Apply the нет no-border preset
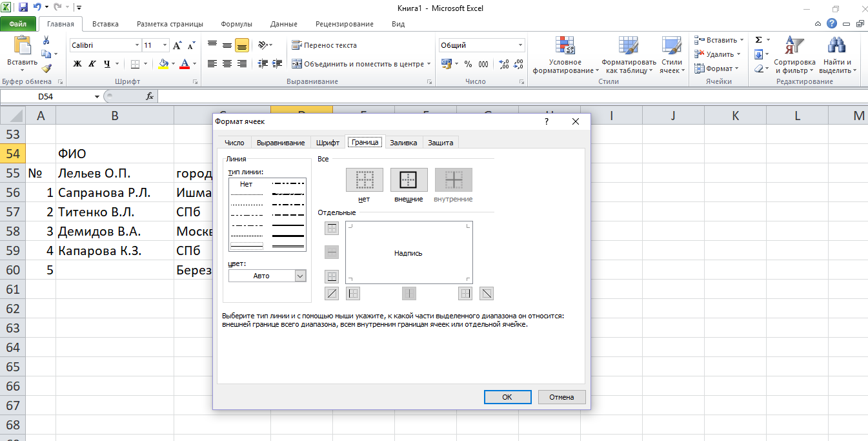The height and width of the screenshot is (441, 868). (364, 180)
